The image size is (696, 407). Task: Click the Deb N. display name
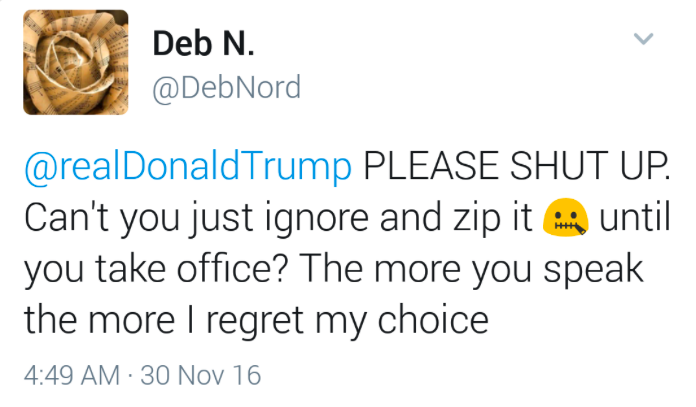206,44
